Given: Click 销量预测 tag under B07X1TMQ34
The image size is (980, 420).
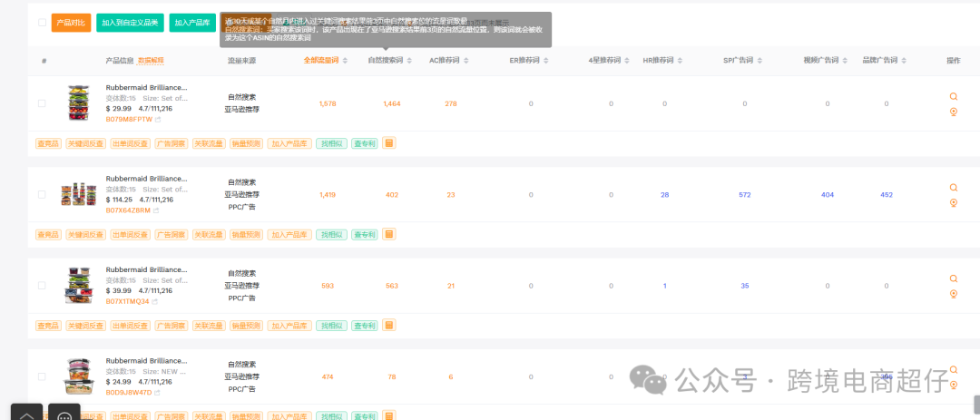Looking at the screenshot, I should point(246,326).
